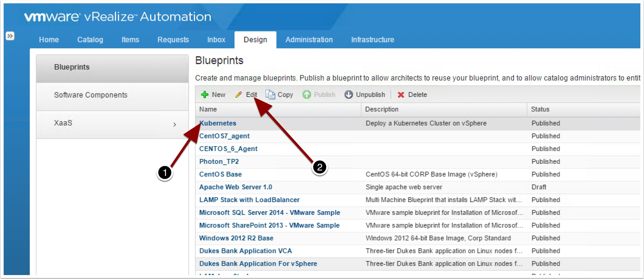
Task: Select Published status in Photon_TP2 row
Action: (x=546, y=162)
